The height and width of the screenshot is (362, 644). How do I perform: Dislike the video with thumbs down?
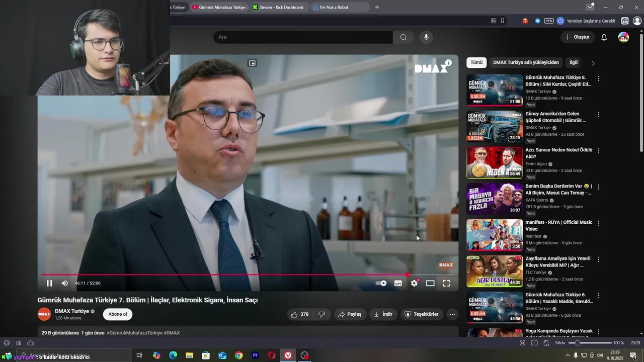322,314
